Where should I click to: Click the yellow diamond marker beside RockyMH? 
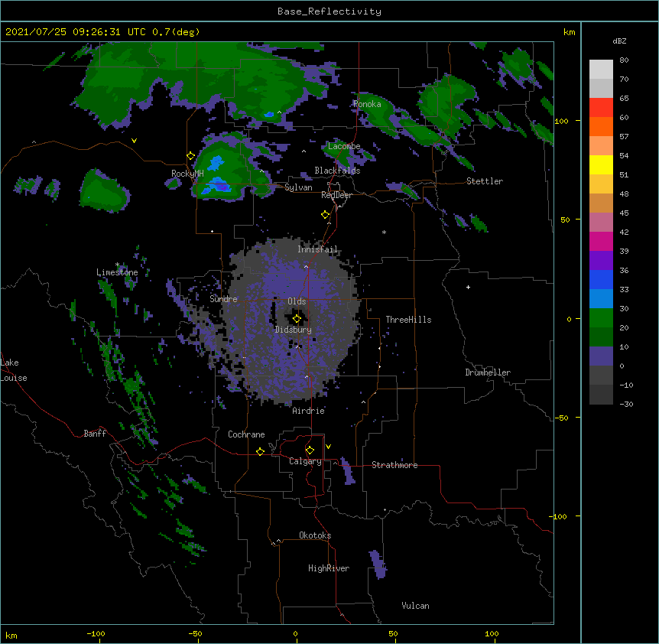190,156
